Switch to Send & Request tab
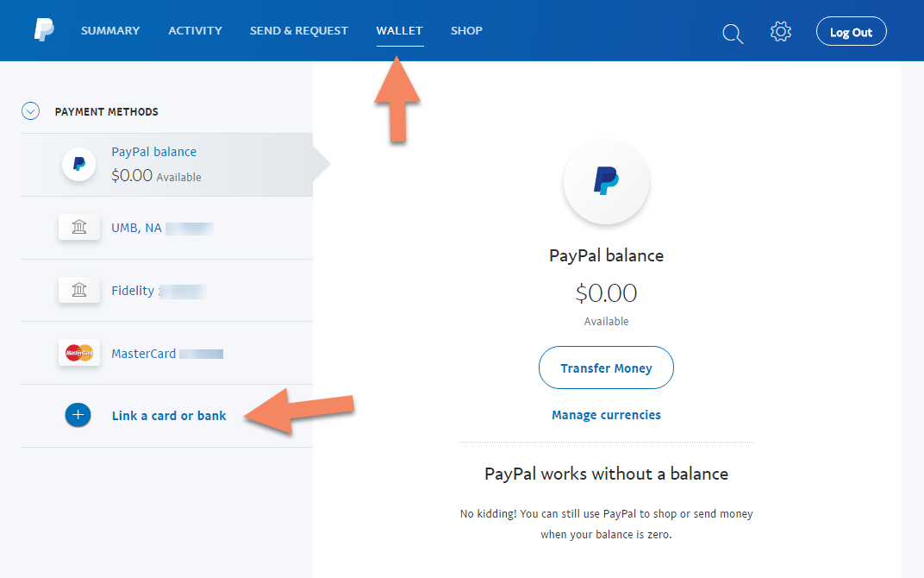 click(x=299, y=31)
